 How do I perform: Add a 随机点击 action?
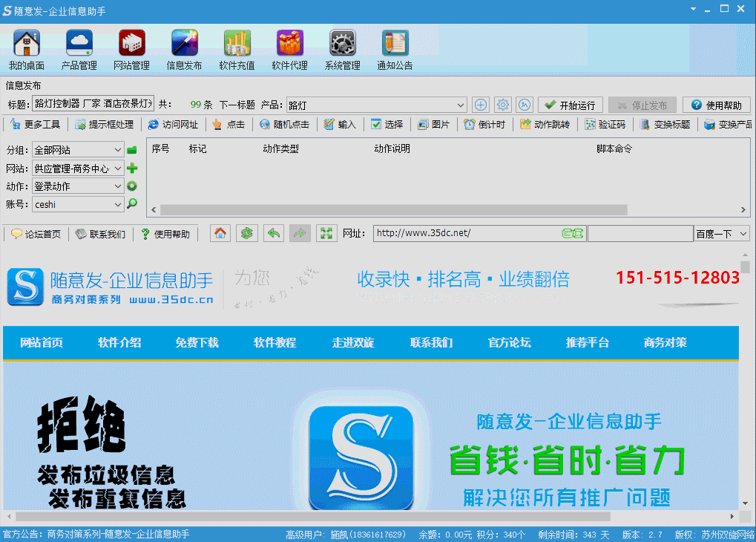[x=284, y=125]
